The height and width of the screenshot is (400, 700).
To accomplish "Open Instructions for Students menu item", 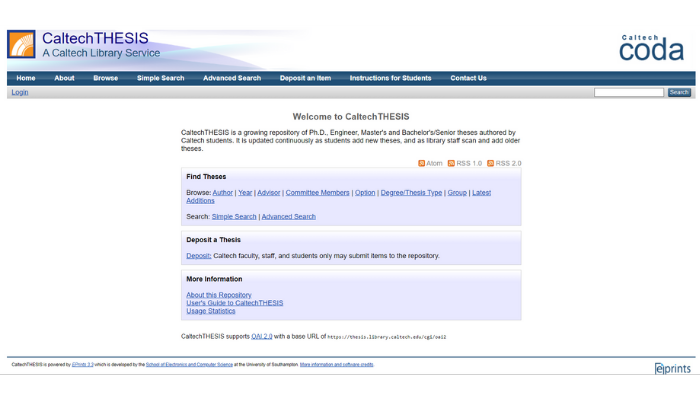I will click(x=391, y=78).
